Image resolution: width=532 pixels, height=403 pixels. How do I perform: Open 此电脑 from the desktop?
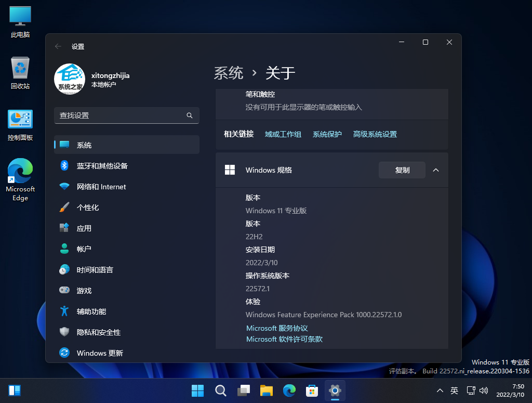pos(19,21)
